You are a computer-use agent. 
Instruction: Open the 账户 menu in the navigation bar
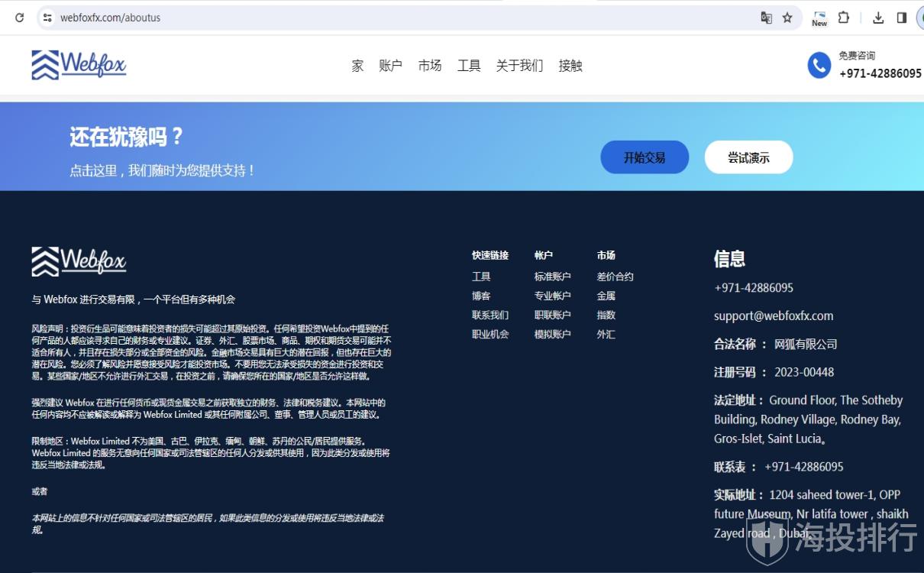pos(390,66)
